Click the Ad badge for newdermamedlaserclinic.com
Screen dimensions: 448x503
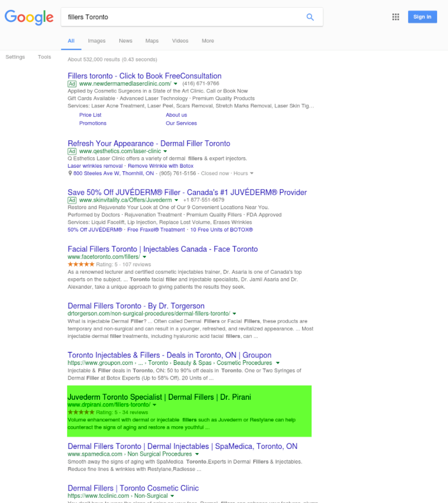pyautogui.click(x=72, y=84)
